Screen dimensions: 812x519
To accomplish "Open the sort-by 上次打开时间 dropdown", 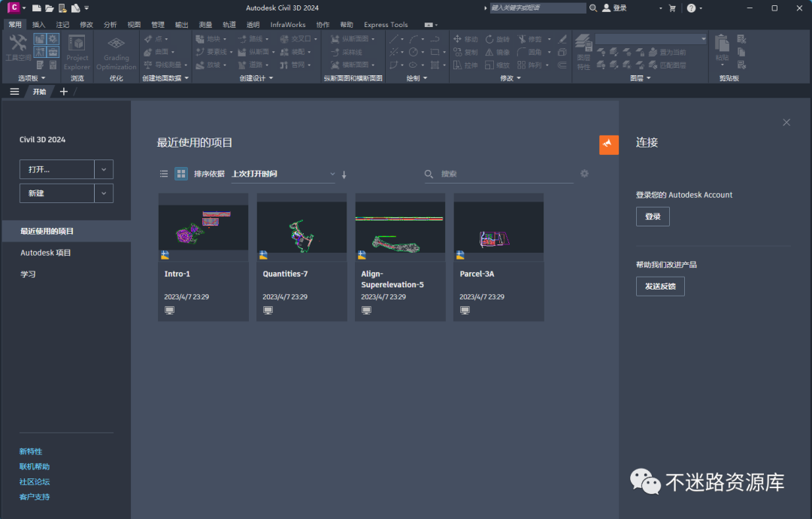I will coord(283,174).
